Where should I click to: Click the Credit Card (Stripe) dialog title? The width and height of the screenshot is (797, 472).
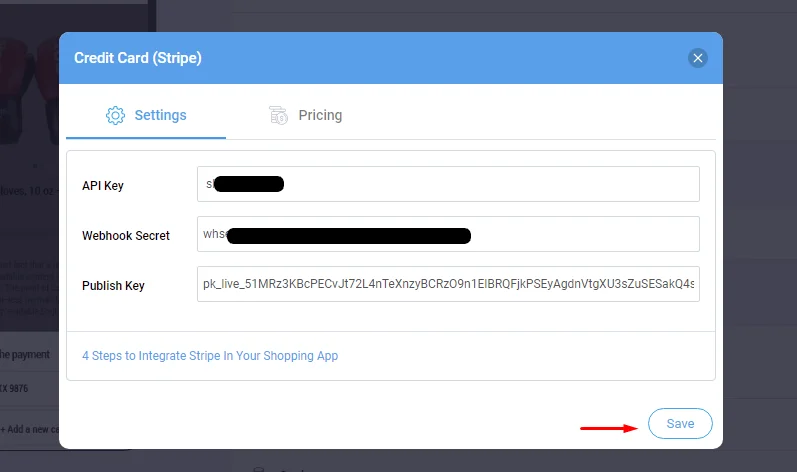pos(138,58)
